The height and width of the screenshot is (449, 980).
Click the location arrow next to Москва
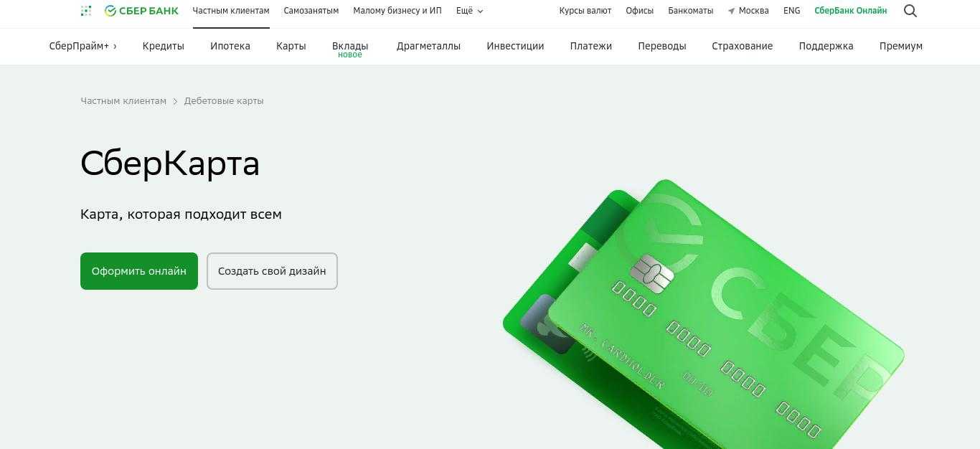(x=731, y=11)
